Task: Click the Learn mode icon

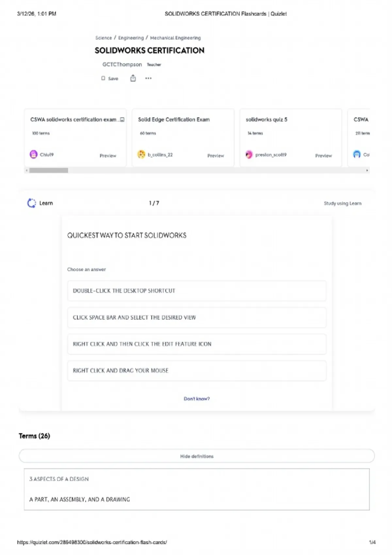Action: pos(32,203)
